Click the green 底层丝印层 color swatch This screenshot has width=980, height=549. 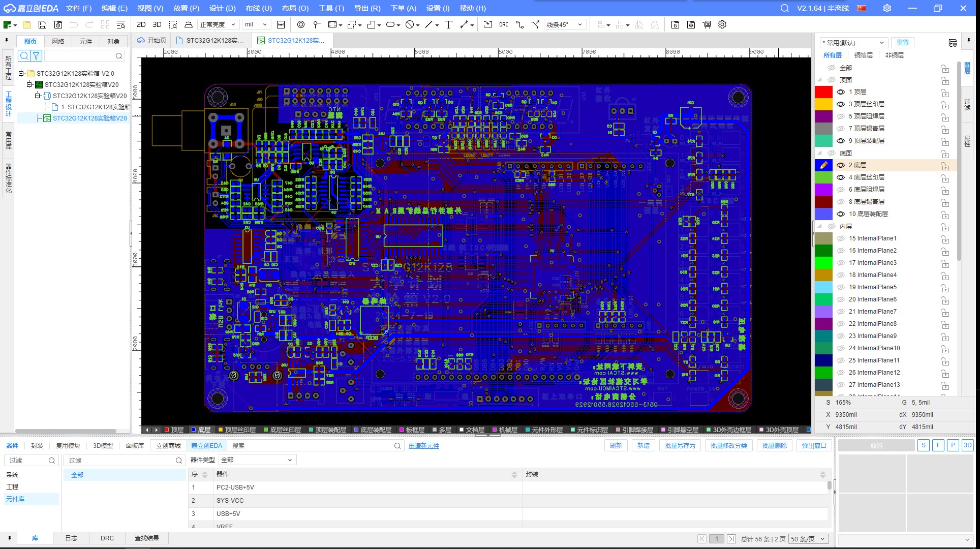pos(823,177)
